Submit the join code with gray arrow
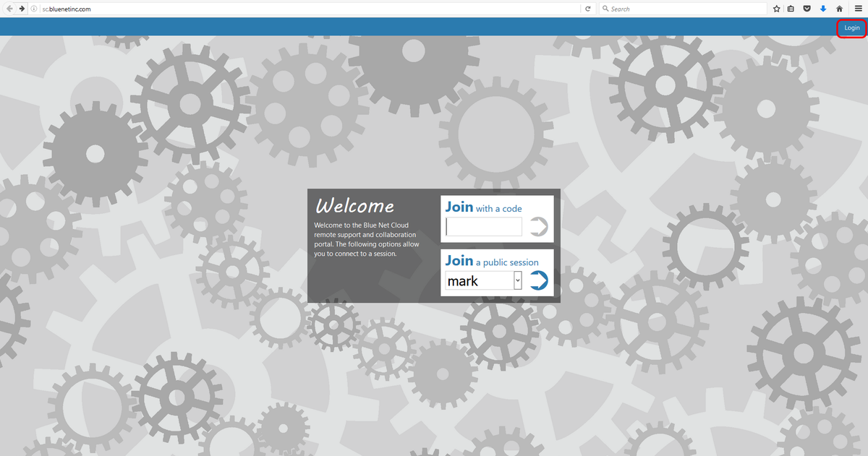The height and width of the screenshot is (456, 868). [x=538, y=227]
